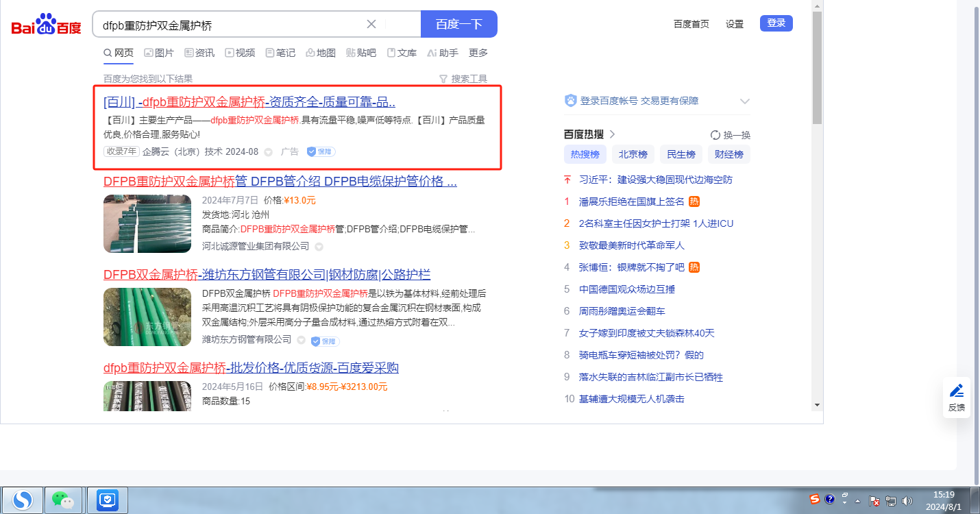Switch to the 视频 tab
The height and width of the screenshot is (514, 980).
[240, 53]
